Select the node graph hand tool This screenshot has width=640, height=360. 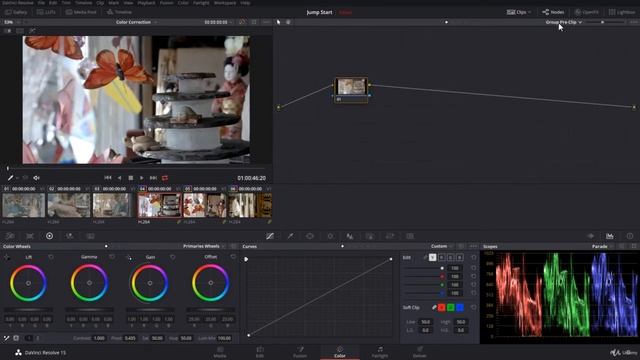click(x=288, y=22)
